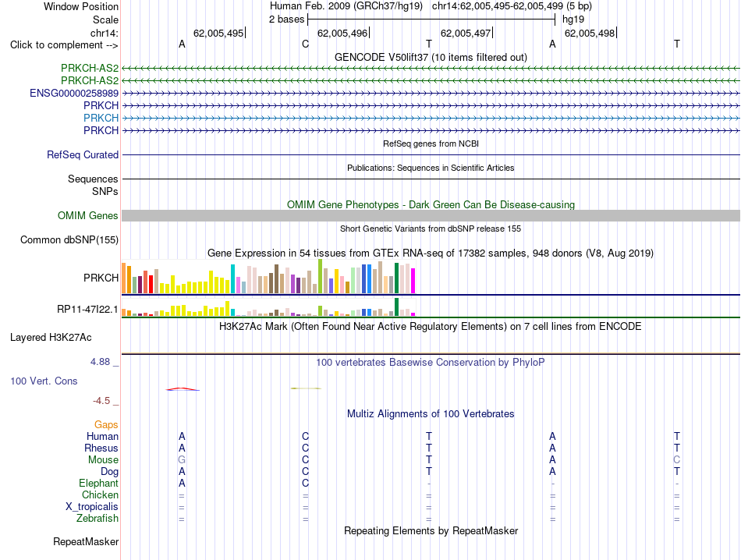Click Multiz Alignments of 100 Vertebrates title

click(x=431, y=413)
